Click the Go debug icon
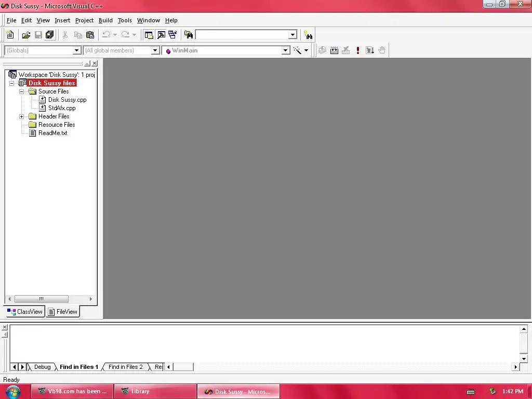The image size is (532, 399). pos(370,50)
